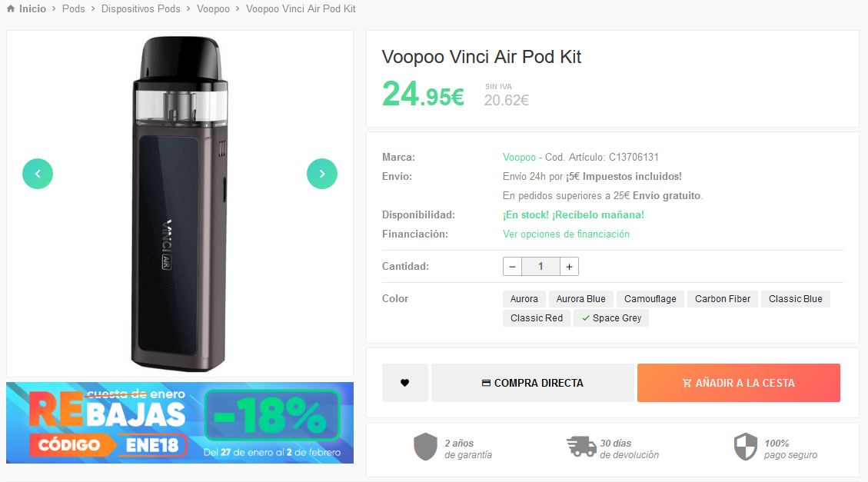Open Pods in breadcrumb

click(74, 9)
